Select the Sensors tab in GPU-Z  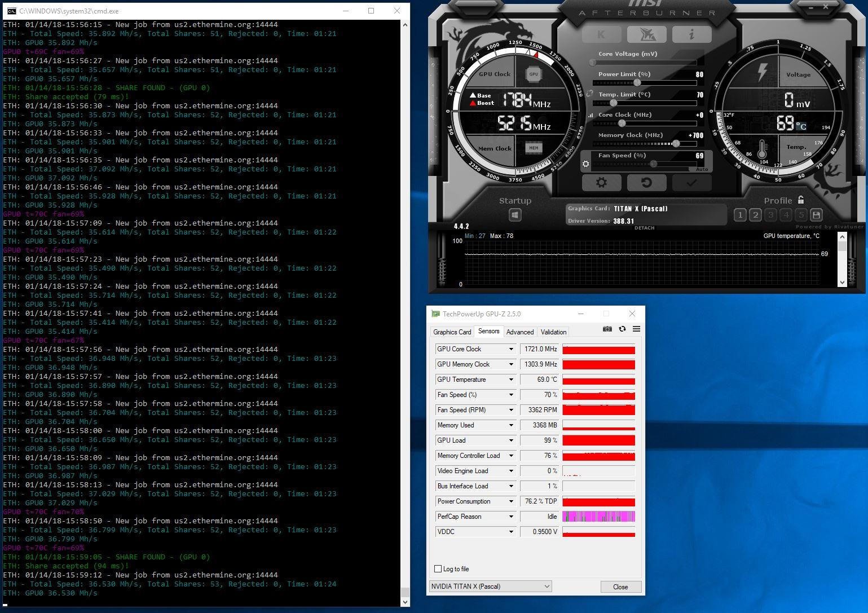coord(488,332)
